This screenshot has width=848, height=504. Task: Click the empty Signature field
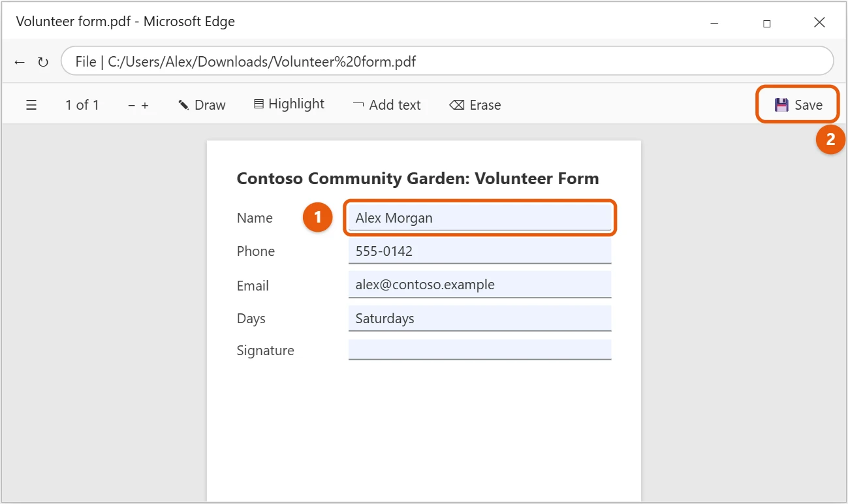[480, 350]
